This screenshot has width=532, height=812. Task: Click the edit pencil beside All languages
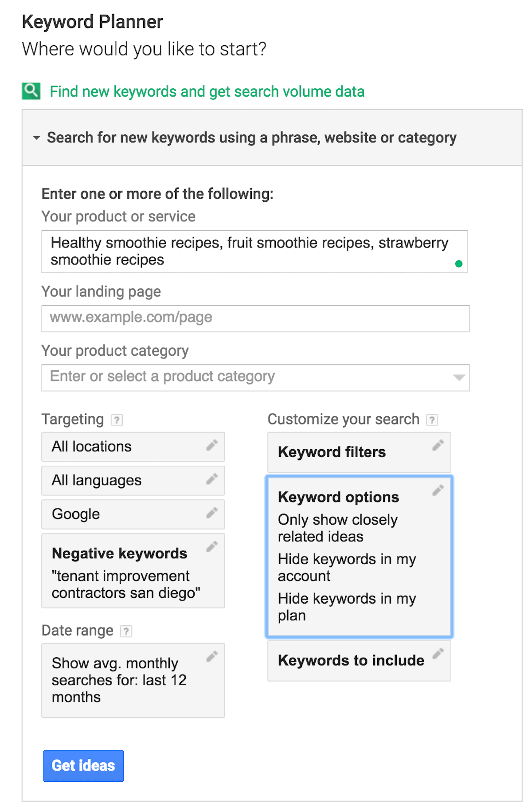[x=212, y=479]
